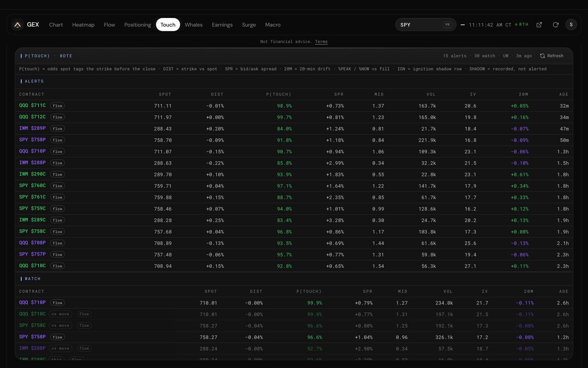588x368 pixels.
Task: Sort watch list by SPOT header
Action: [x=211, y=291]
